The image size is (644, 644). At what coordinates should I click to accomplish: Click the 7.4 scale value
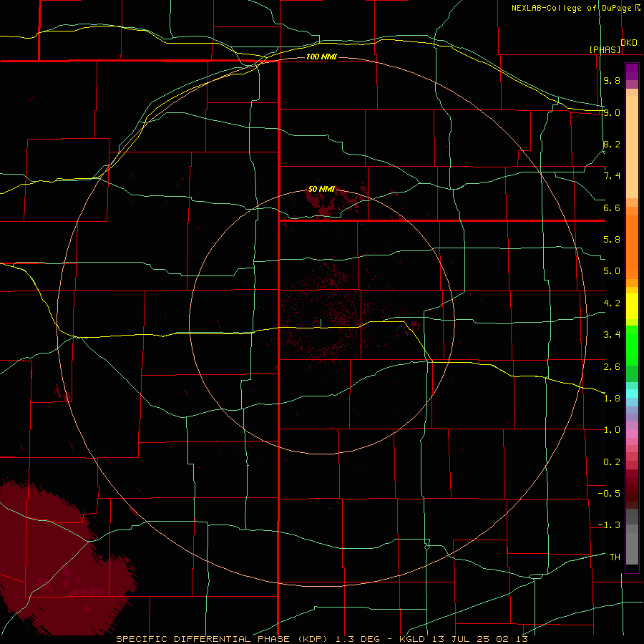tap(612, 176)
